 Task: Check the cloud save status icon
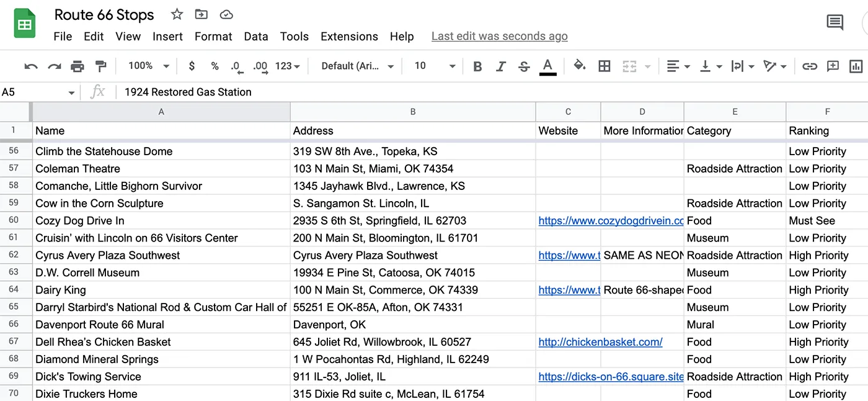click(x=226, y=14)
